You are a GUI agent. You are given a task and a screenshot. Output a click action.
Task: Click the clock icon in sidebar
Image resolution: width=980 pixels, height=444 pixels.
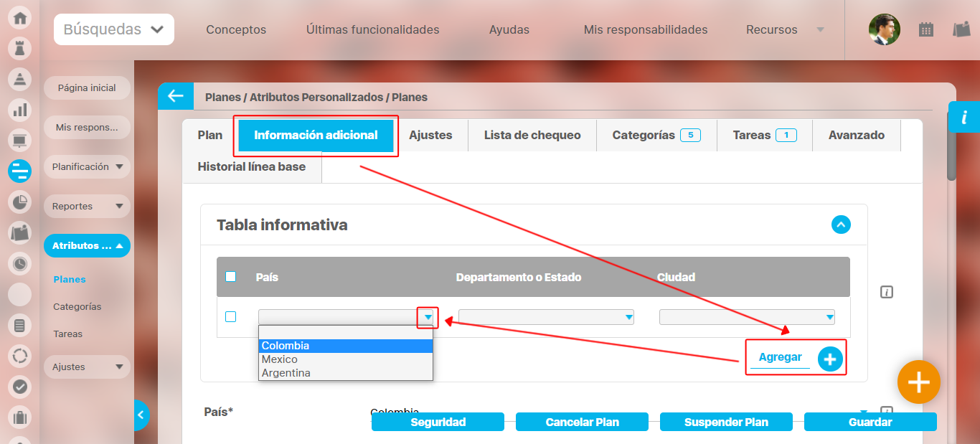pos(20,264)
